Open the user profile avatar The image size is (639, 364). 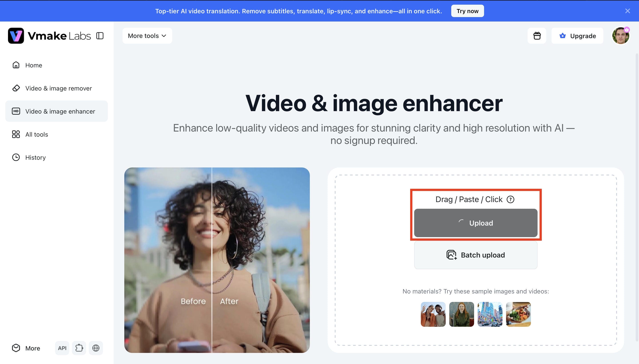pos(621,36)
